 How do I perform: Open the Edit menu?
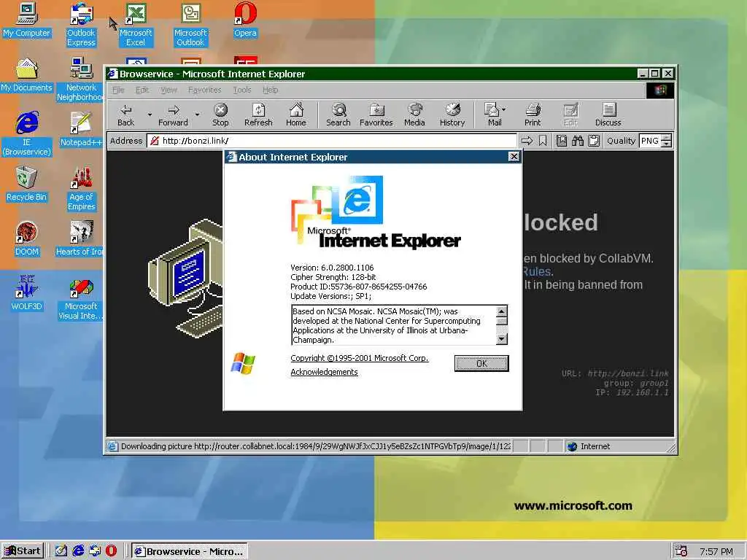[x=142, y=90]
